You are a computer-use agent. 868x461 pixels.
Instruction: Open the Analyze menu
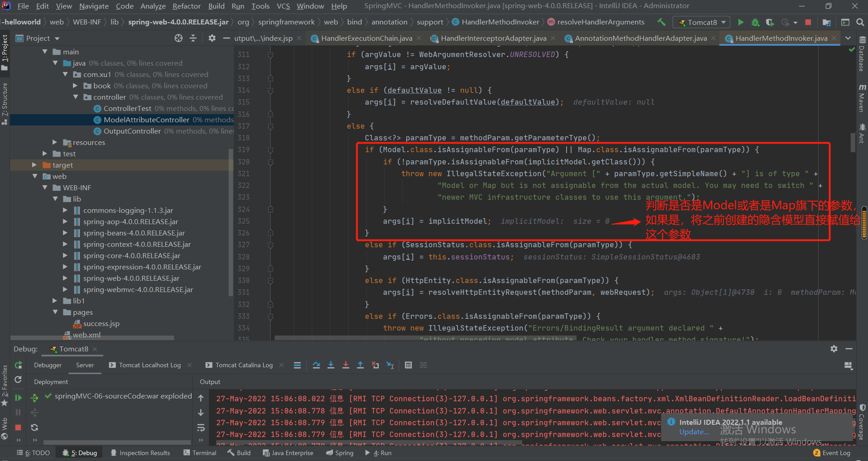click(153, 6)
